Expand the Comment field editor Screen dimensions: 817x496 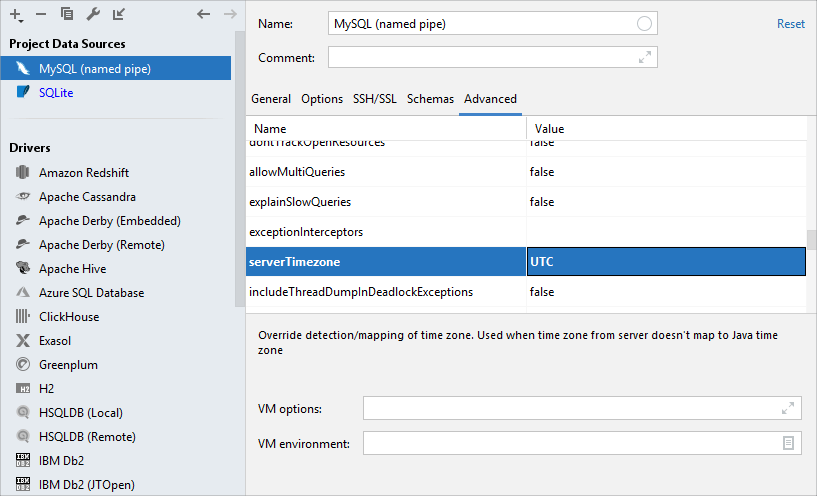pyautogui.click(x=645, y=58)
